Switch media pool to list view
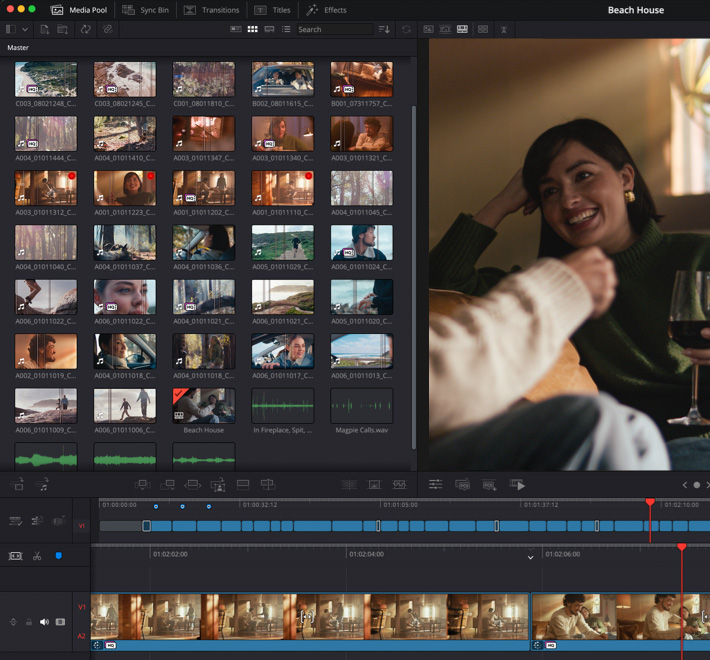 [286, 30]
